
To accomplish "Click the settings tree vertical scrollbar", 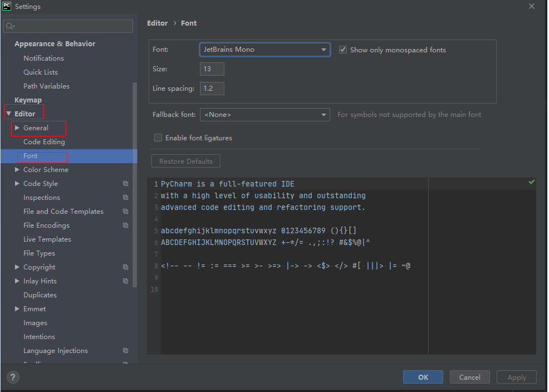I will (x=135, y=185).
